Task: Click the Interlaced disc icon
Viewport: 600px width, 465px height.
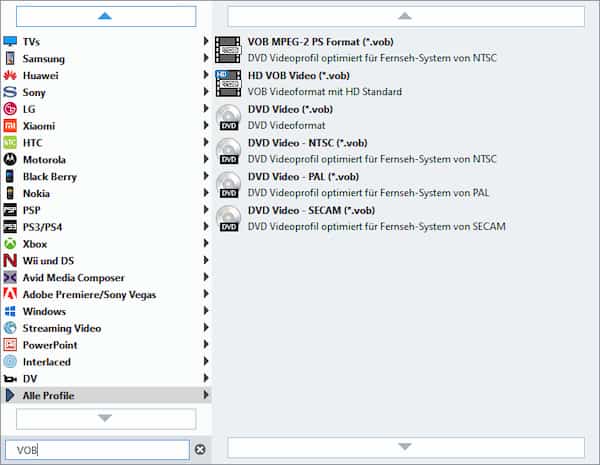Action: tap(10, 362)
